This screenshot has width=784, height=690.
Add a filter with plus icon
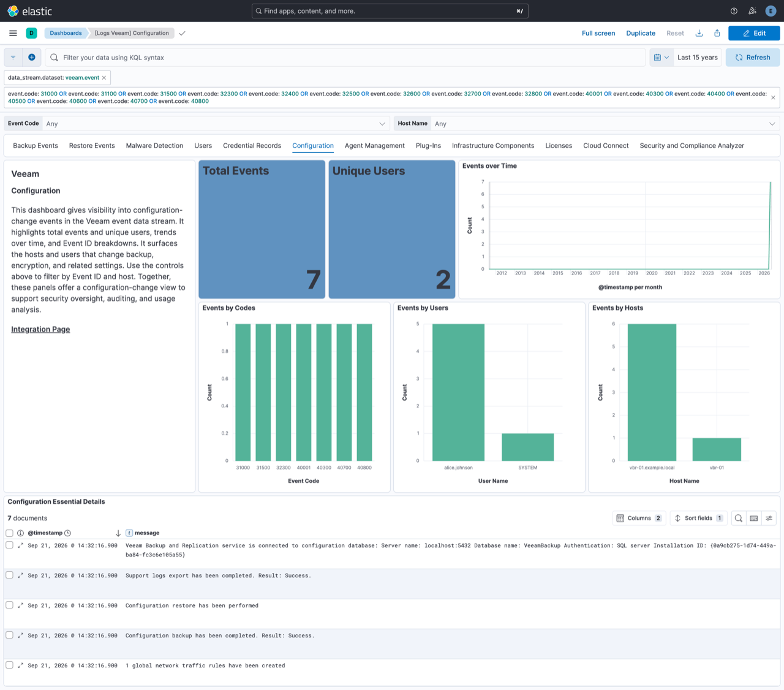32,58
